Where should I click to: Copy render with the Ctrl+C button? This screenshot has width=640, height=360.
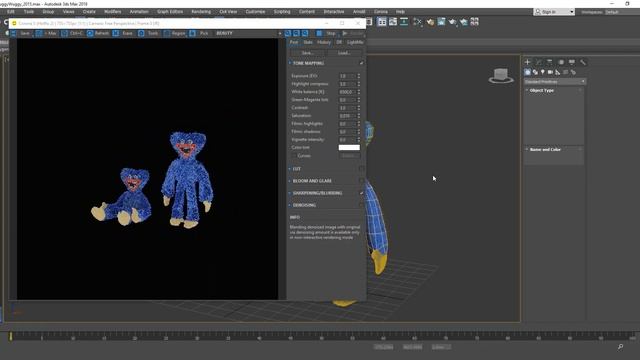[72, 33]
